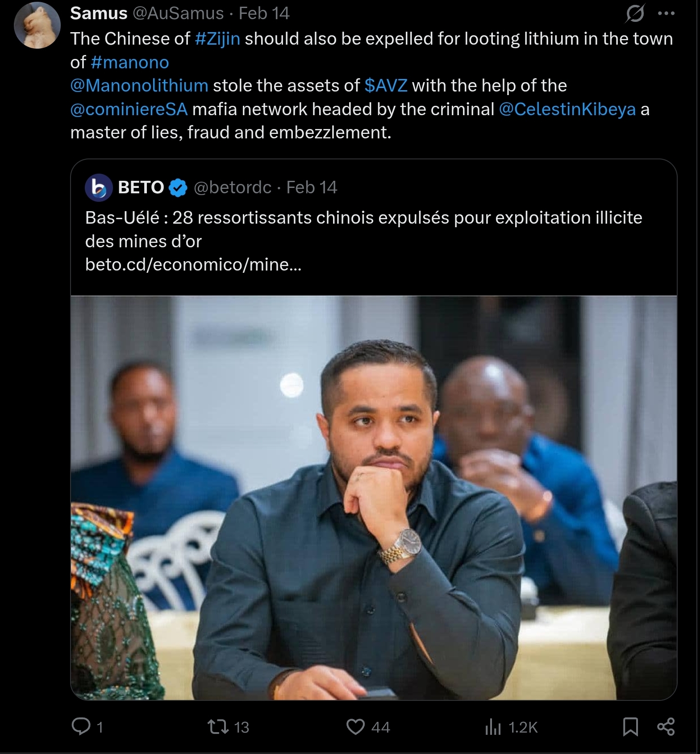
Task: Bookmark this tweet
Action: tap(630, 727)
